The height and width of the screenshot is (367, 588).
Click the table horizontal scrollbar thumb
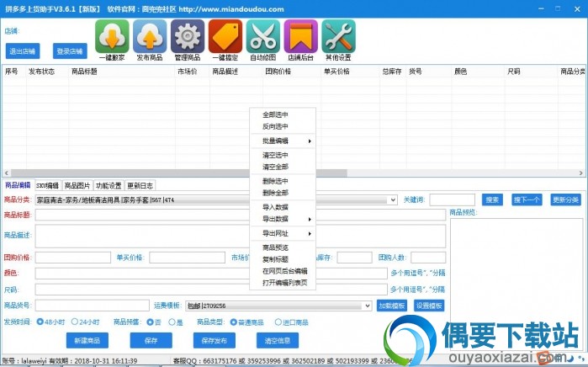[179, 173]
